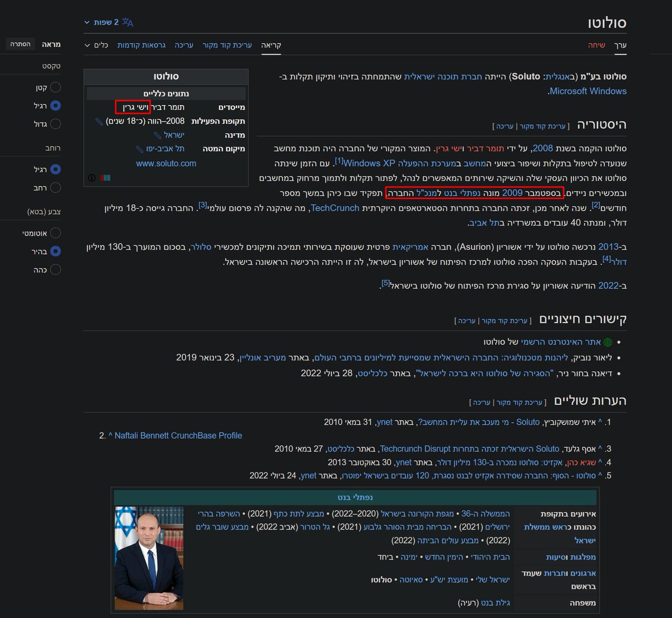
Task: Open the Naftali Bennett portrait photo
Action: pyautogui.click(x=149, y=558)
